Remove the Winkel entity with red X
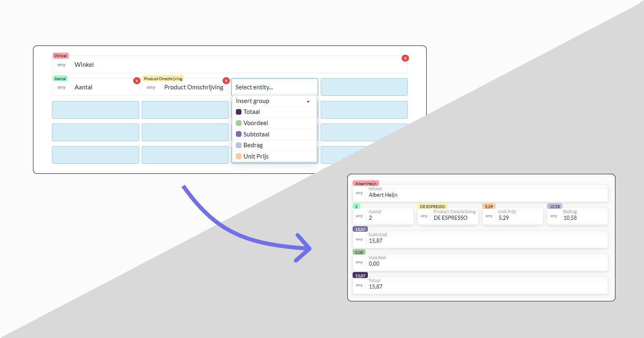The width and height of the screenshot is (644, 338). pos(405,58)
